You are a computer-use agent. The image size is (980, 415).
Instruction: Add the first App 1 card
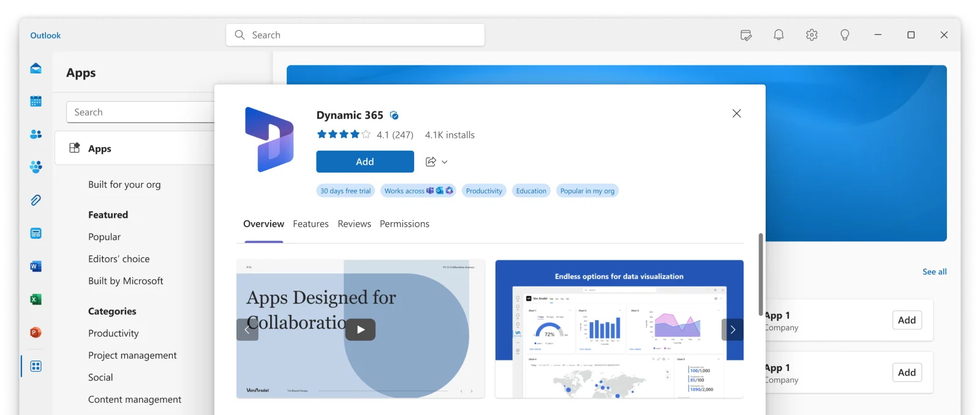click(x=907, y=320)
